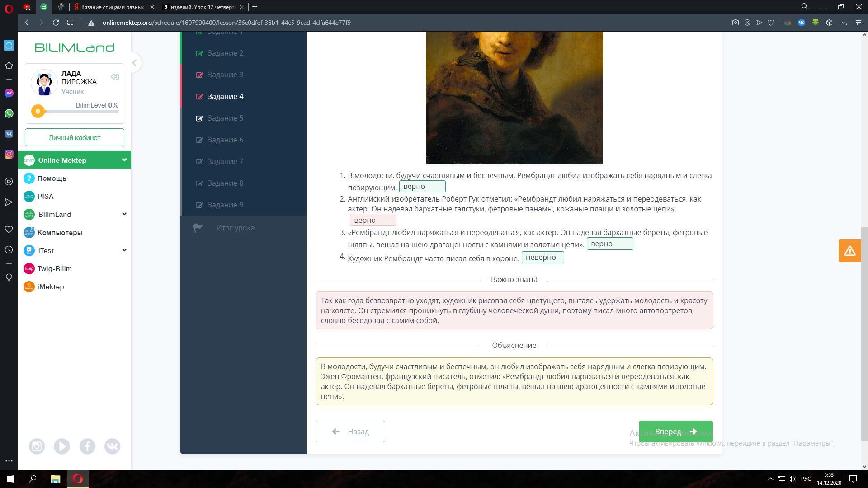868x488 pixels.
Task: Click the WhatsApp icon in Opera sidebar
Action: pyautogui.click(x=9, y=113)
